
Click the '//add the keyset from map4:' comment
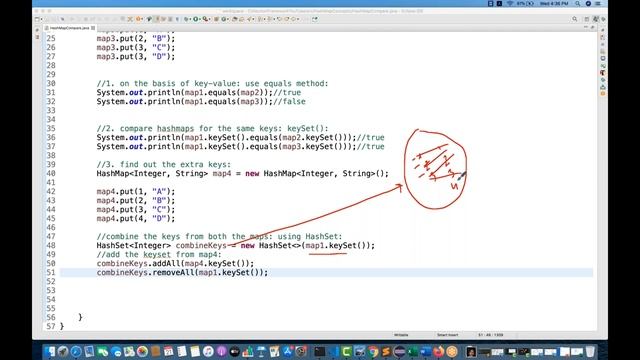[x=159, y=254]
